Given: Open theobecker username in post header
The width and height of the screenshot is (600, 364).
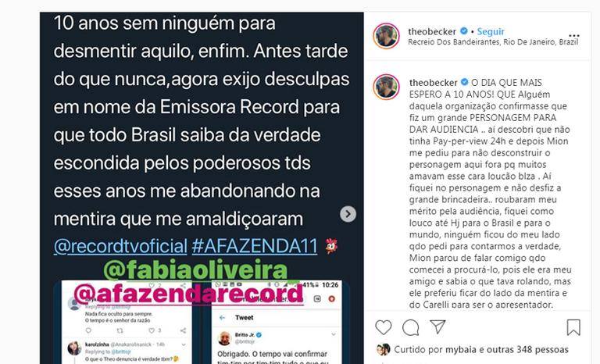Looking at the screenshot, I should coord(432,31).
